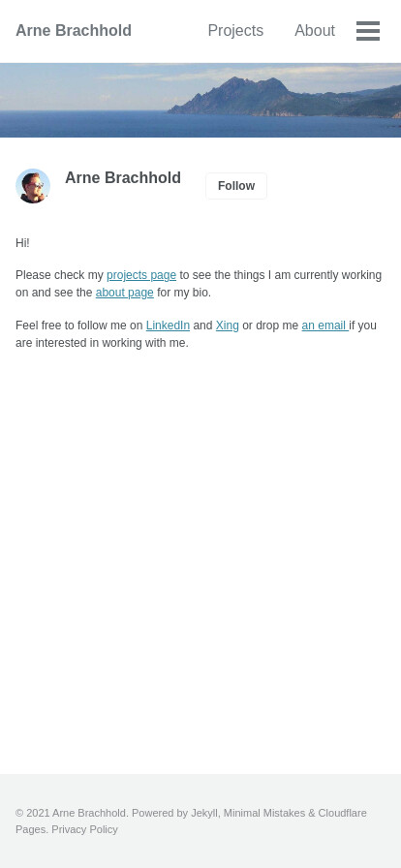Click the Arne Brachhold site title in header
The width and height of the screenshot is (401, 868).
coord(74,30)
